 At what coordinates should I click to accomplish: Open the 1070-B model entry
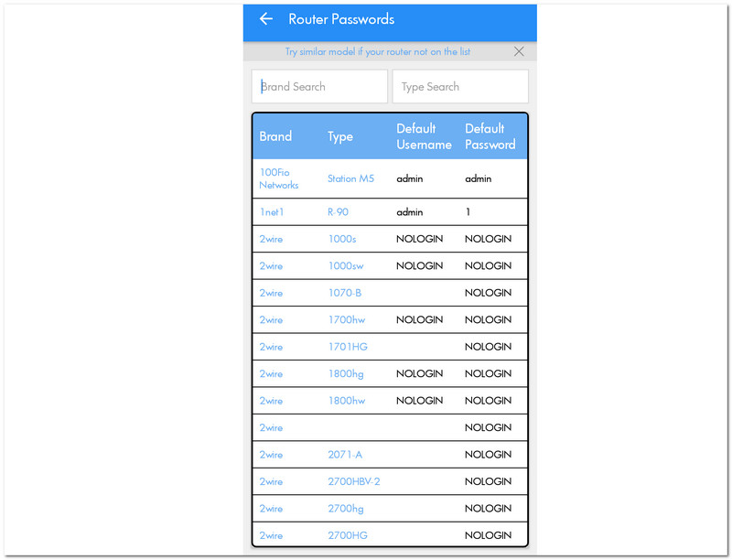coord(345,293)
